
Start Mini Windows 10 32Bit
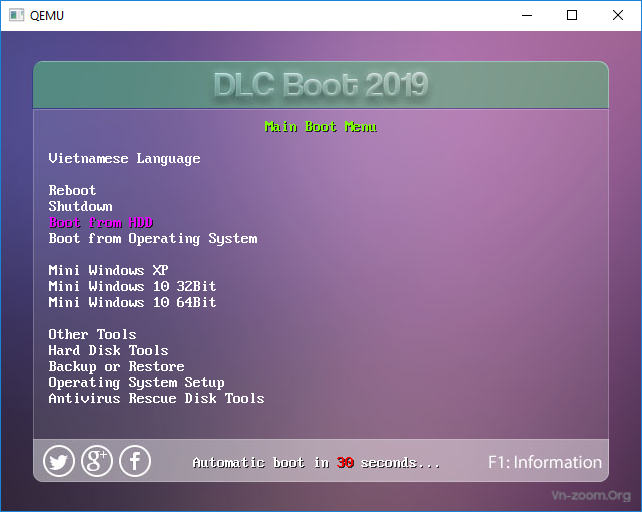(132, 286)
